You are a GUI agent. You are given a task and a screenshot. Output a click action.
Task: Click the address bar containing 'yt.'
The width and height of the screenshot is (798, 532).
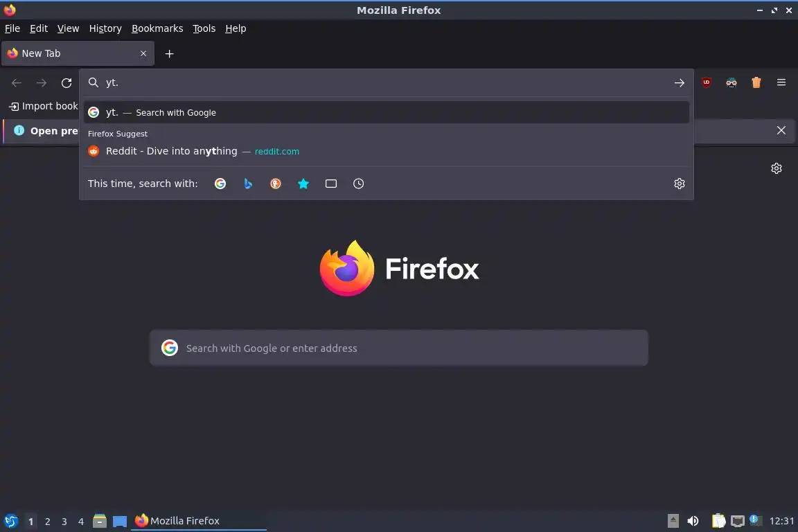pos(387,83)
